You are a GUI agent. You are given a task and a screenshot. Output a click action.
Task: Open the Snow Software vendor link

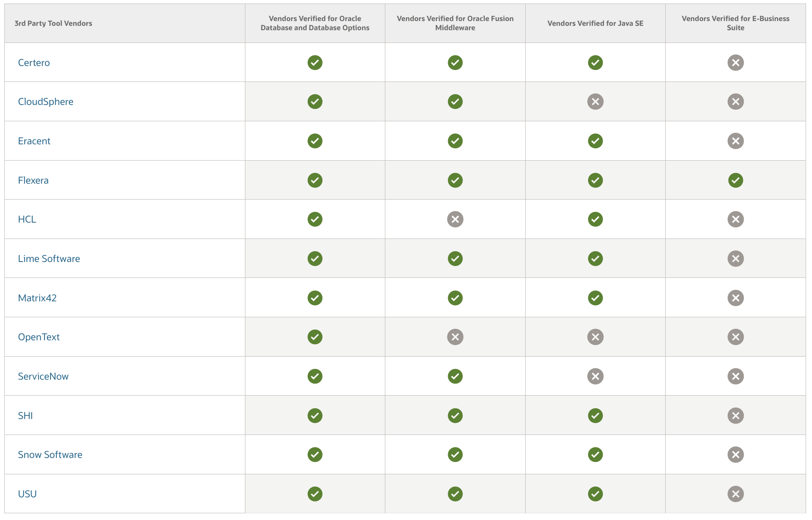(x=50, y=454)
